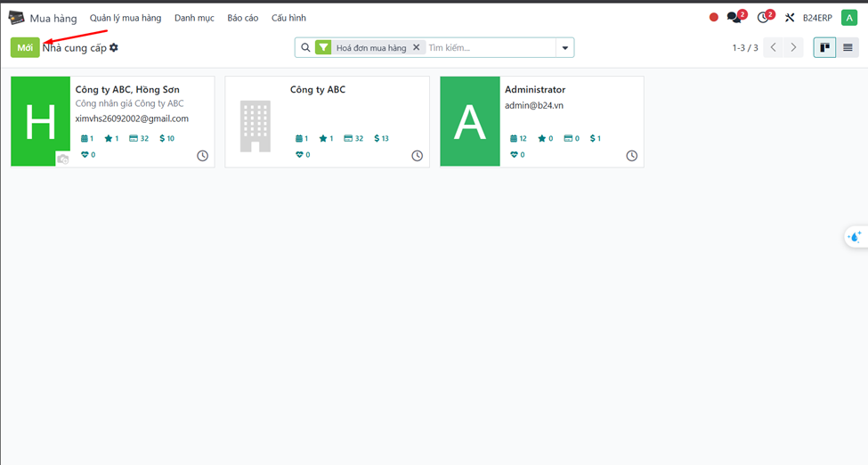Viewport: 868px width, 465px height.
Task: Switch to list view
Action: [848, 47]
